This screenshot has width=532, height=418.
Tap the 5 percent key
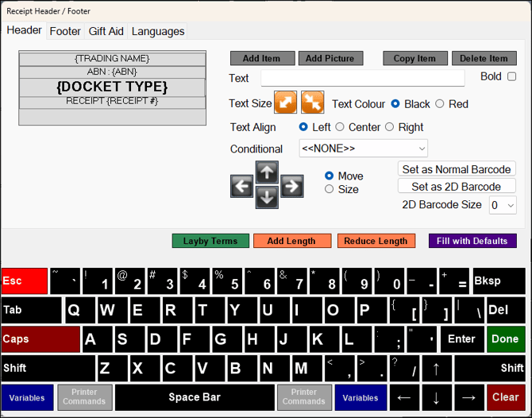coord(227,281)
